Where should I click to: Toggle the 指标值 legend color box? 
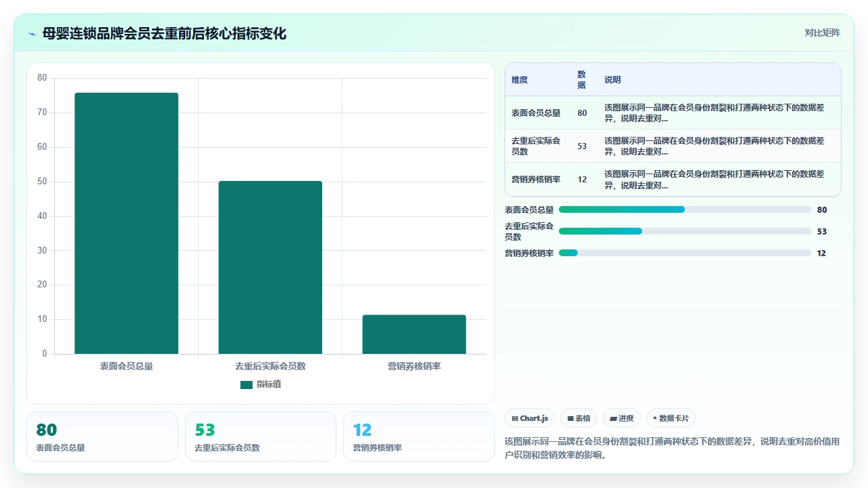(x=246, y=384)
